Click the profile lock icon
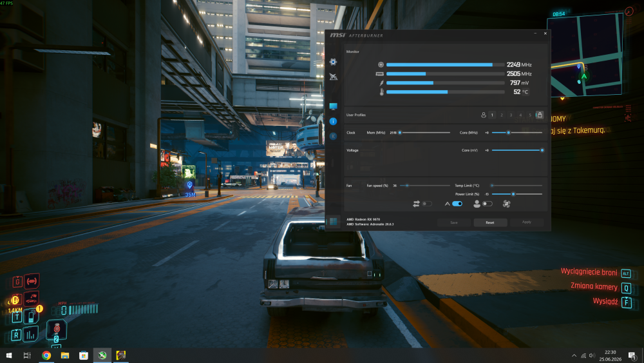Viewport: 644px width, 363px height. (x=540, y=115)
